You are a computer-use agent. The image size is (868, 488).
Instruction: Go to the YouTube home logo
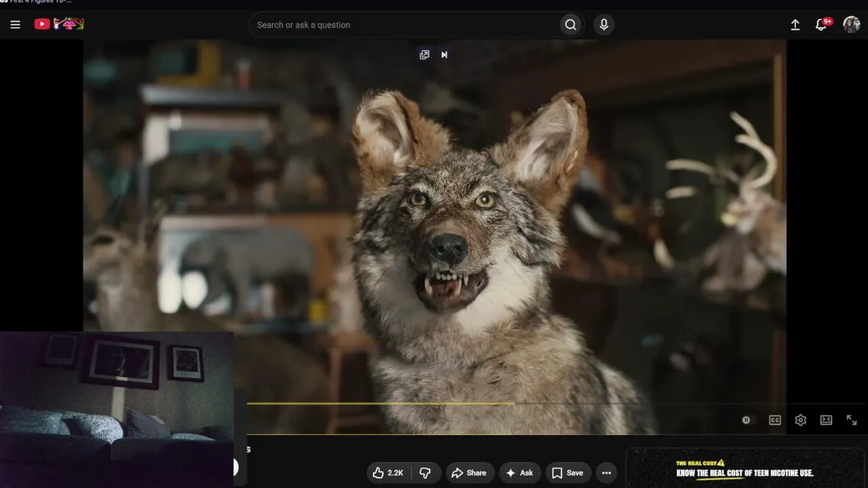click(x=59, y=24)
